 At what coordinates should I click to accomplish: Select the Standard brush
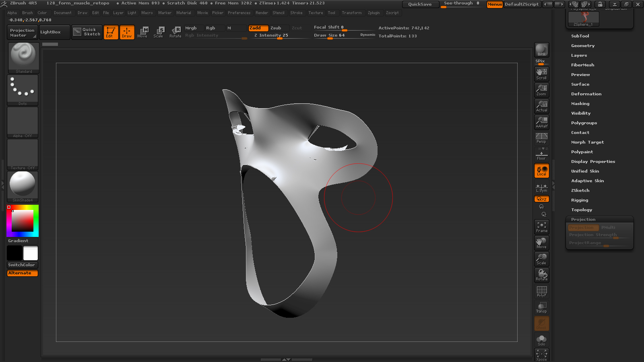pyautogui.click(x=23, y=57)
